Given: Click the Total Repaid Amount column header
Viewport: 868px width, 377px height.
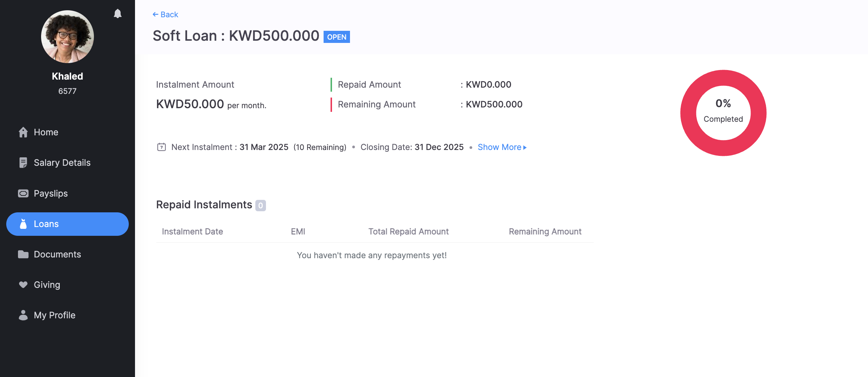Looking at the screenshot, I should [408, 231].
